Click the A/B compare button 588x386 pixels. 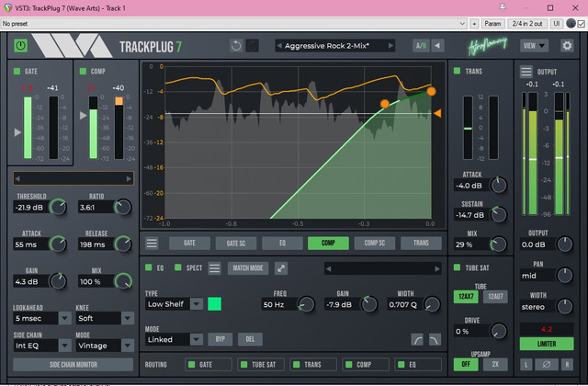click(x=421, y=46)
